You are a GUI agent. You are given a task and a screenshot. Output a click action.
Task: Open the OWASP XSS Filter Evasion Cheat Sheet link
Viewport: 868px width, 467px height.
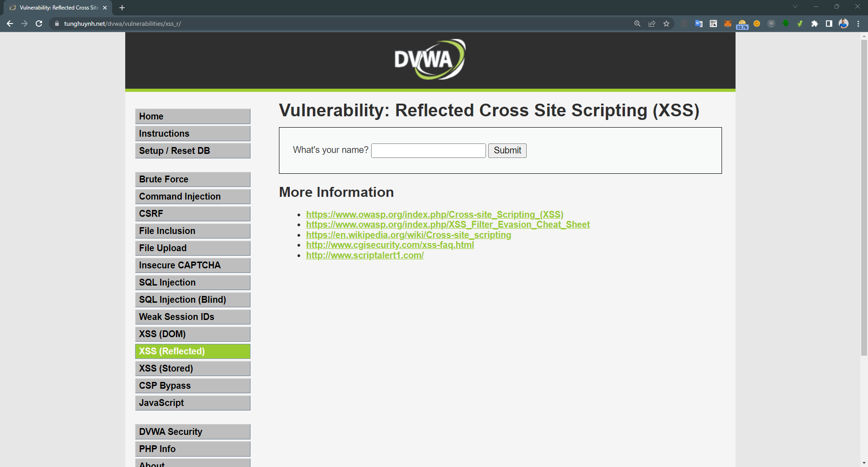tap(448, 224)
